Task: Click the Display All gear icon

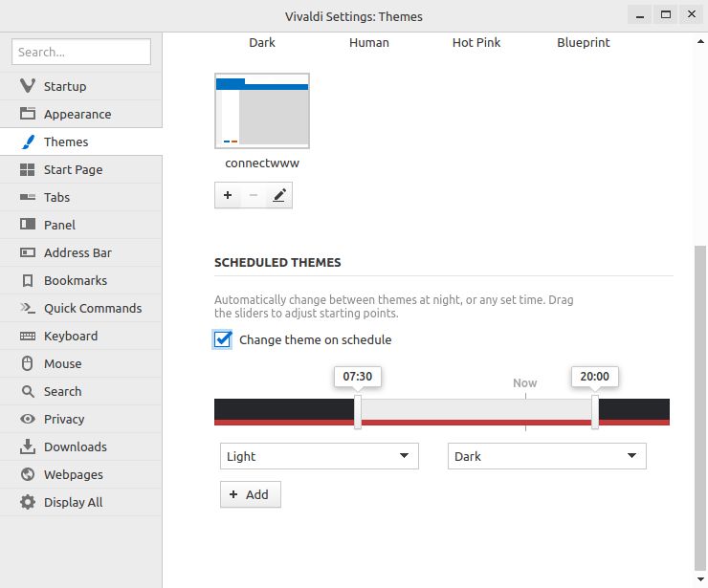Action: (27, 502)
